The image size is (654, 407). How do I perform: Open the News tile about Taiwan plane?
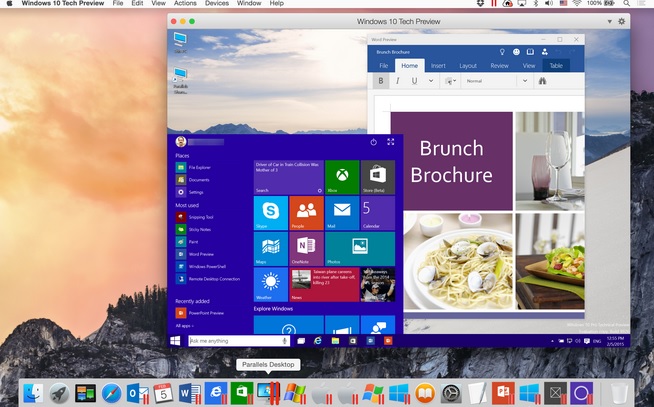click(x=324, y=285)
